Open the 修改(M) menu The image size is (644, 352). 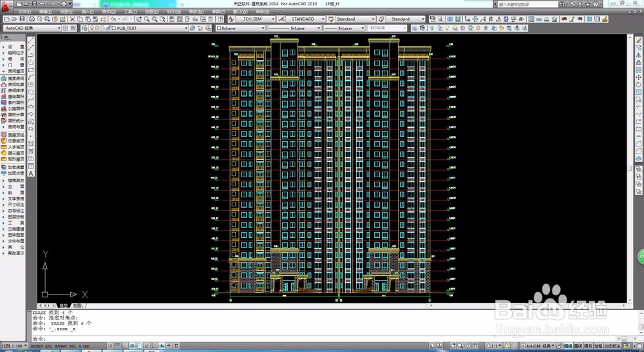pyautogui.click(x=196, y=12)
